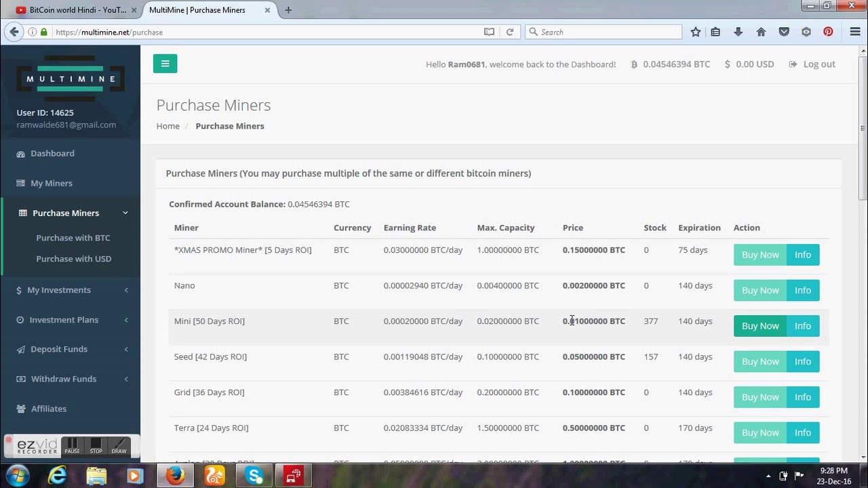Click the Earning Rate column header
Screen dimensions: 868x488
pos(410,228)
